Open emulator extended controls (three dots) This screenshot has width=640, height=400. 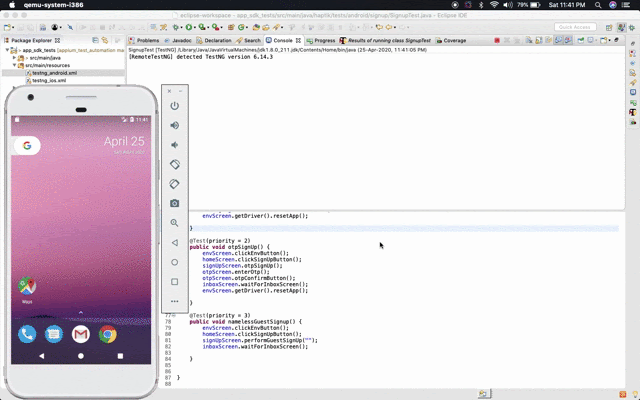click(175, 301)
